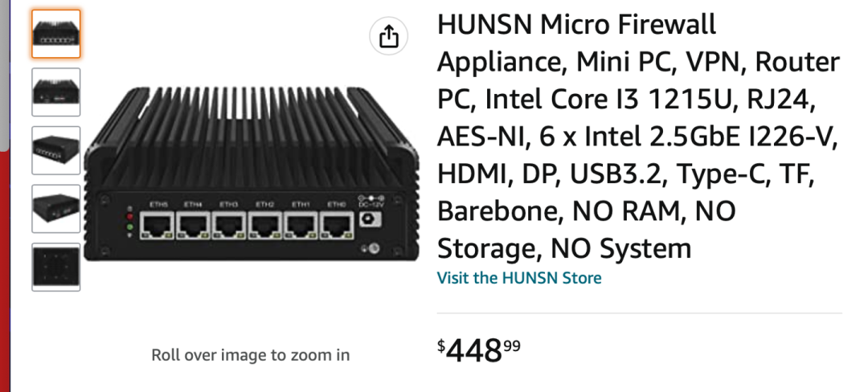
Task: Select the fourth angled rear thumbnail
Action: 56,208
